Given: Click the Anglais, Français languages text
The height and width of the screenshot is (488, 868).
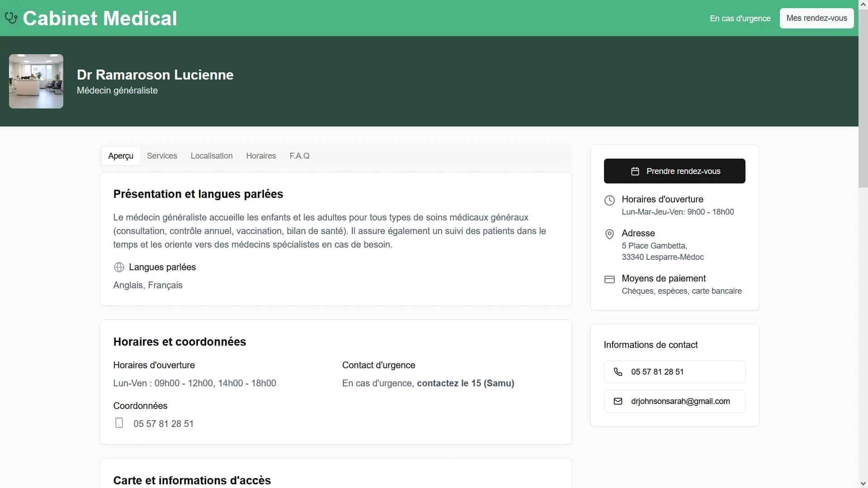Looking at the screenshot, I should (148, 285).
